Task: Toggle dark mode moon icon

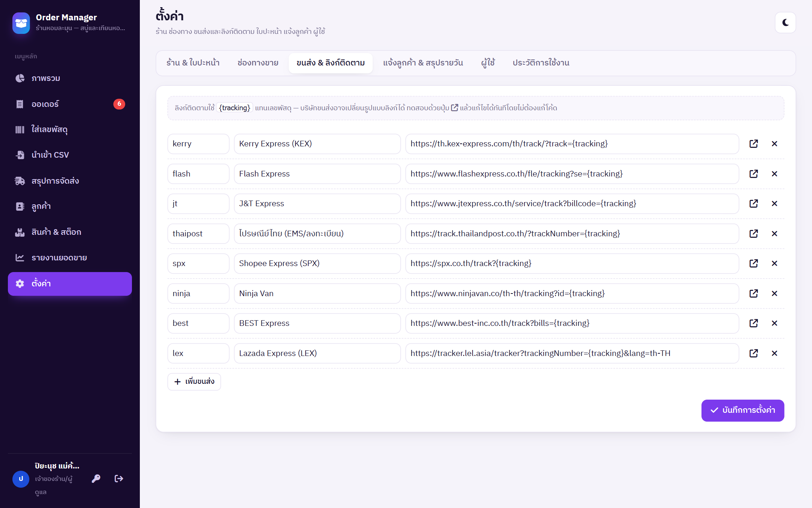Action: [785, 23]
